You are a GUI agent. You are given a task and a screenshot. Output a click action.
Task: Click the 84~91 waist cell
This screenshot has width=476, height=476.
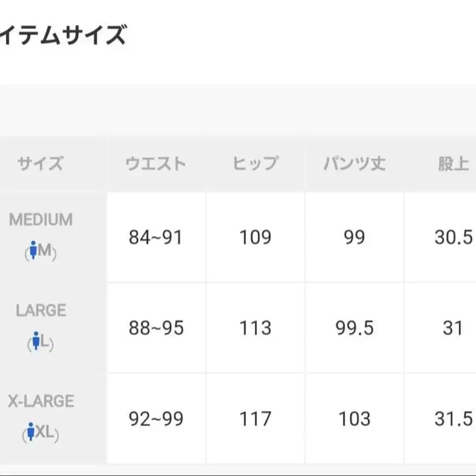(x=155, y=237)
